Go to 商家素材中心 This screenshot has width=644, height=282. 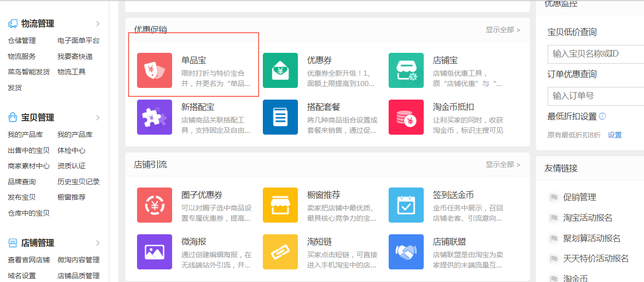(29, 166)
